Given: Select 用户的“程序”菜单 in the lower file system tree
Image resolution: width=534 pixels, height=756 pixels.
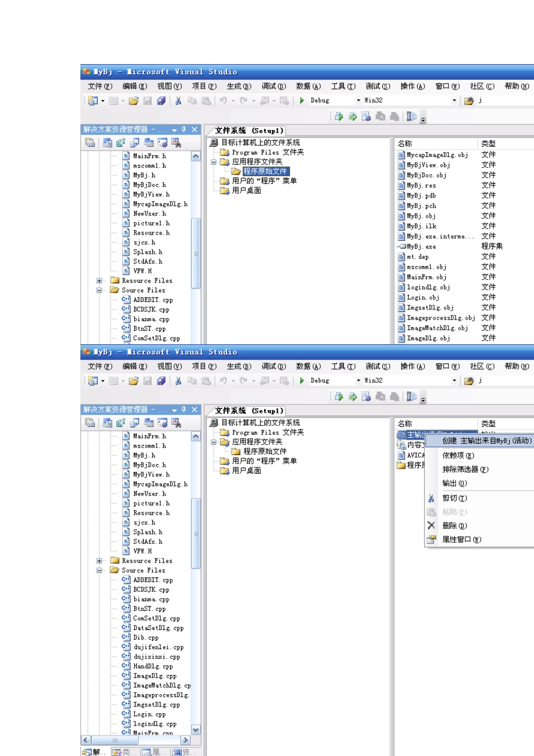Looking at the screenshot, I should tap(264, 461).
